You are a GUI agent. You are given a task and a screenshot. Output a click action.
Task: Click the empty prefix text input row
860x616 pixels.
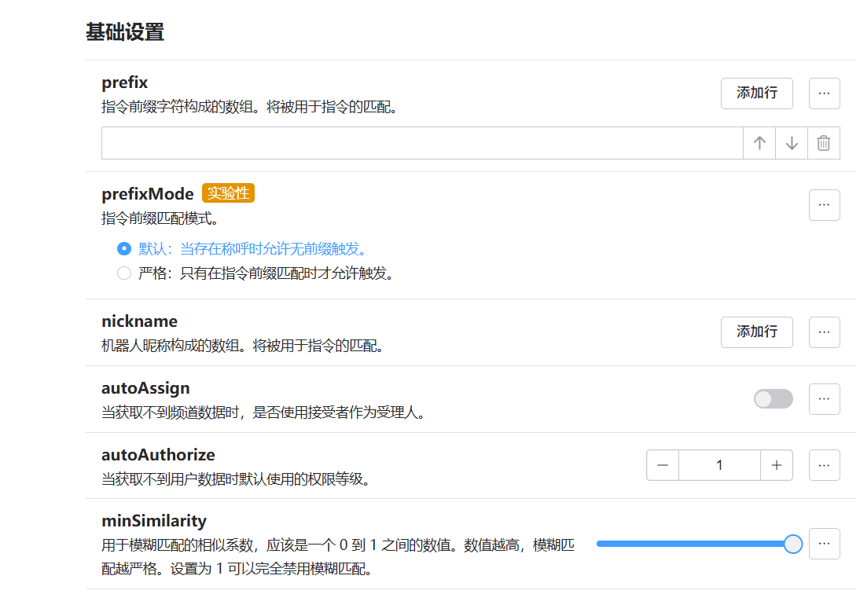click(422, 143)
